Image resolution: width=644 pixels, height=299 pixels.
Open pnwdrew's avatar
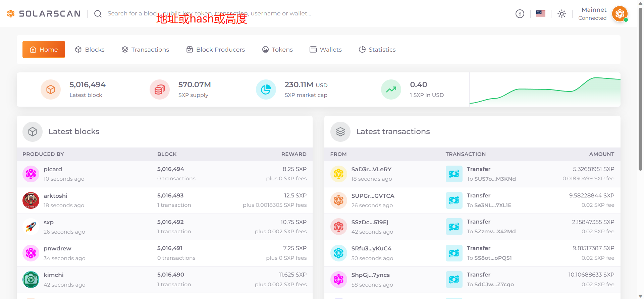pyautogui.click(x=31, y=253)
